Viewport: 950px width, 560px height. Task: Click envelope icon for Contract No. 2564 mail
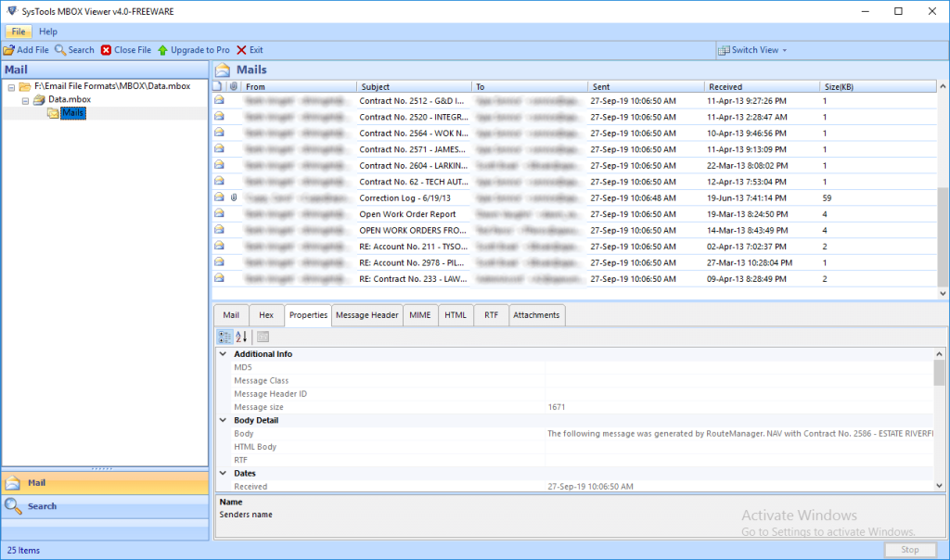coord(219,133)
